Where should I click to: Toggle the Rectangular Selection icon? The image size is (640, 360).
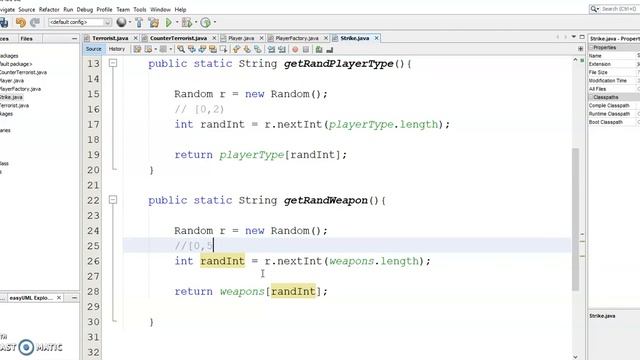click(x=223, y=49)
